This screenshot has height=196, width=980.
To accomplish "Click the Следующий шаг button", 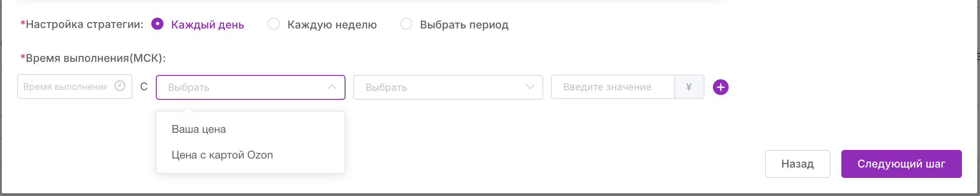I will pyautogui.click(x=901, y=164).
